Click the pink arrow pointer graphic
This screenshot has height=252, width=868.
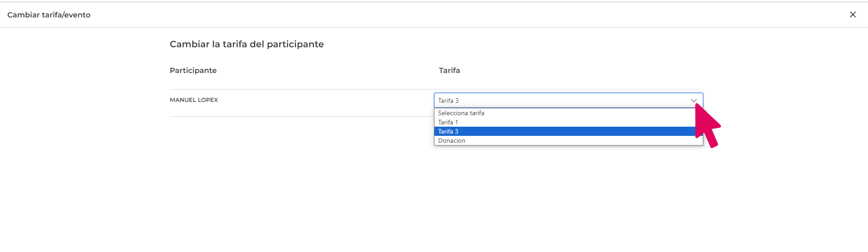707,126
